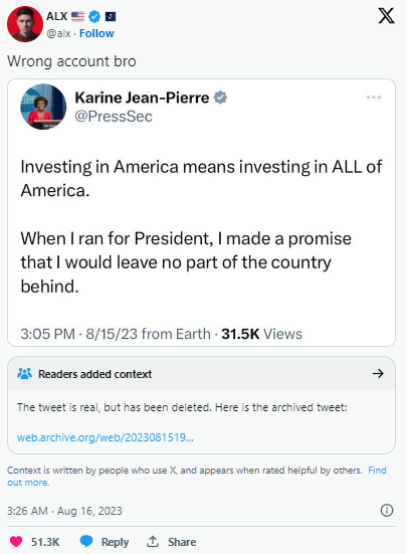This screenshot has width=408, height=554.
Task: Click the red heart like icon
Action: pos(16,541)
